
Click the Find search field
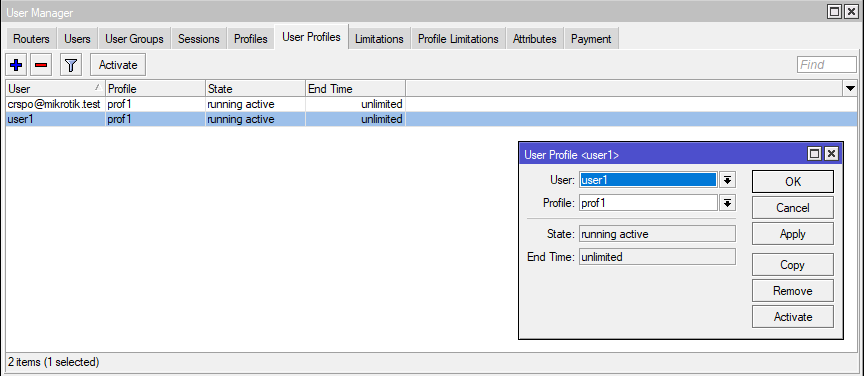tap(827, 65)
